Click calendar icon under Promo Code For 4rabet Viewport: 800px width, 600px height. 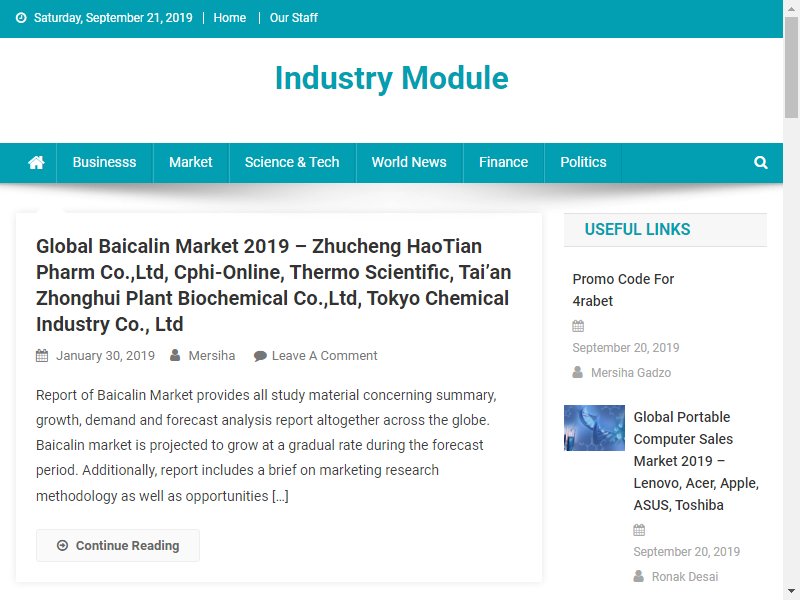coord(578,326)
